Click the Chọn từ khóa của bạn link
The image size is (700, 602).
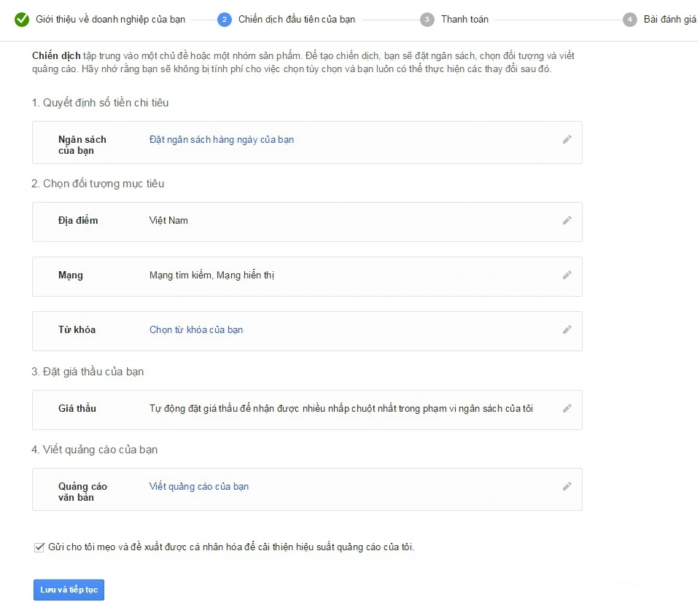pyautogui.click(x=196, y=329)
